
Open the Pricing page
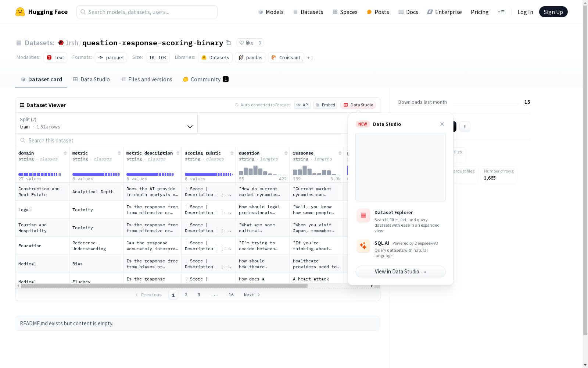(480, 12)
